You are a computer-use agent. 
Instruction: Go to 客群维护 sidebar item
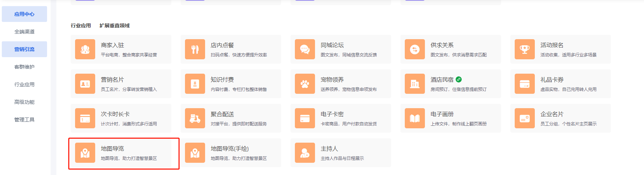(x=24, y=67)
